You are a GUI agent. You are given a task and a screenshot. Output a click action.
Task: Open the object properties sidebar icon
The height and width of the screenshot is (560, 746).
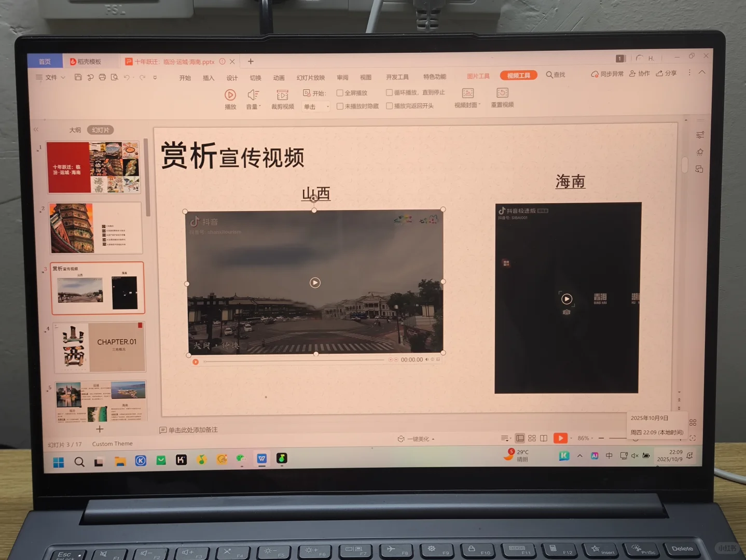tap(700, 135)
